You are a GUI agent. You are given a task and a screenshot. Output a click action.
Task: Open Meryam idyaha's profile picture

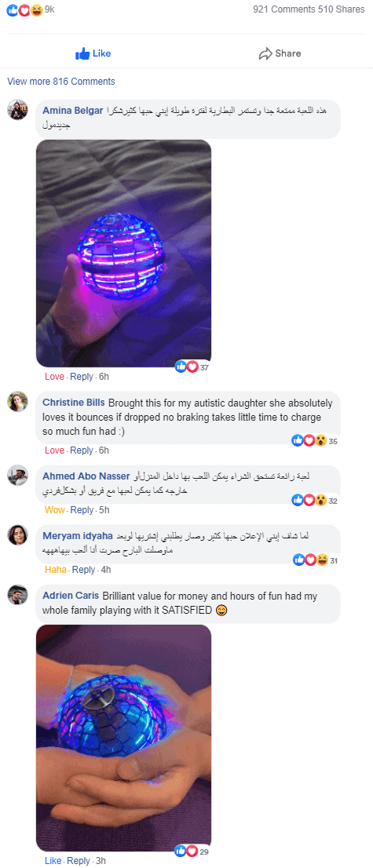click(x=18, y=534)
